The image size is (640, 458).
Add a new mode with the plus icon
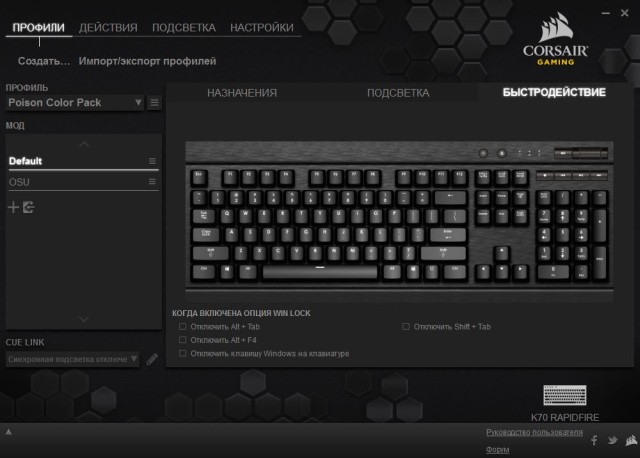click(13, 207)
